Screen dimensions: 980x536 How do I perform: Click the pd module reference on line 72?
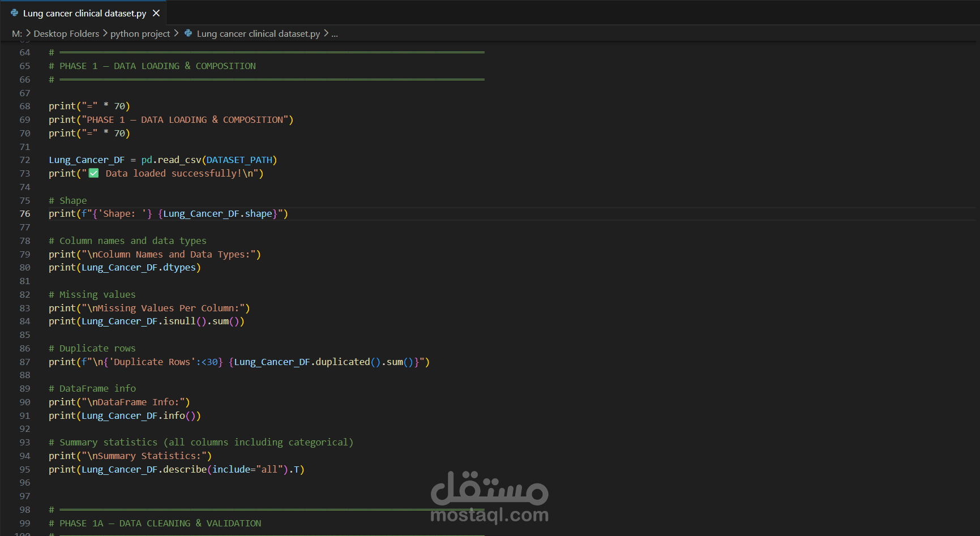(x=147, y=160)
